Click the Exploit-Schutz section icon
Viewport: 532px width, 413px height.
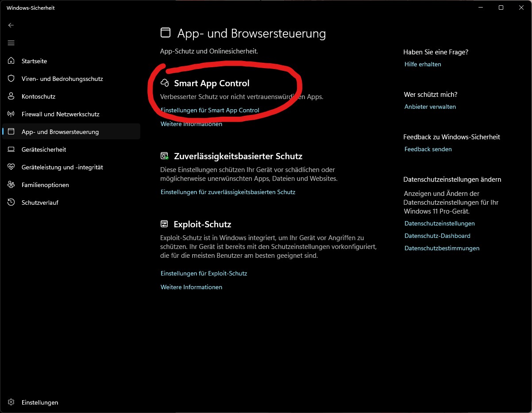coord(165,224)
